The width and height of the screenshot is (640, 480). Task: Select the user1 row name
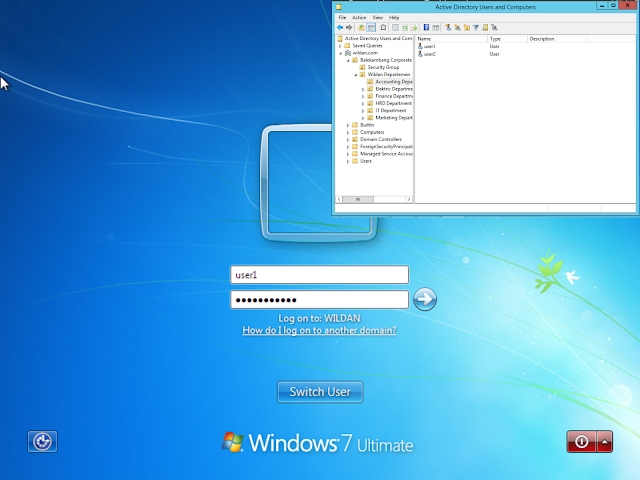(429, 47)
